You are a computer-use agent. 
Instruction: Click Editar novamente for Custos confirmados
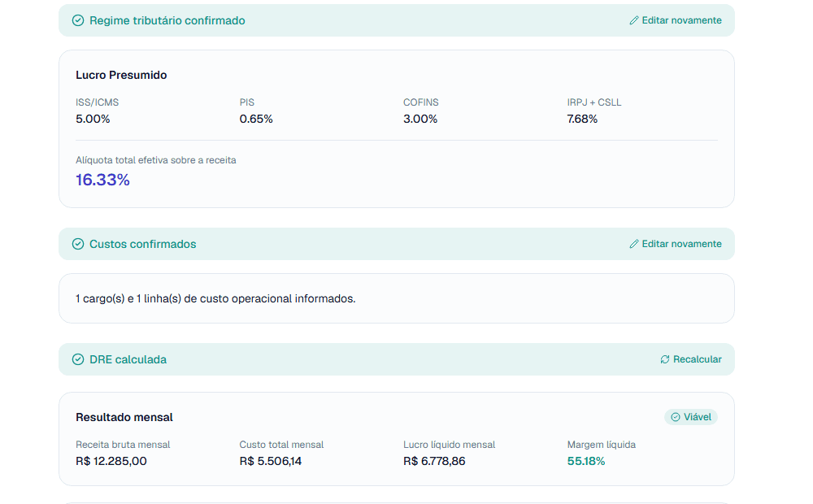coord(675,244)
